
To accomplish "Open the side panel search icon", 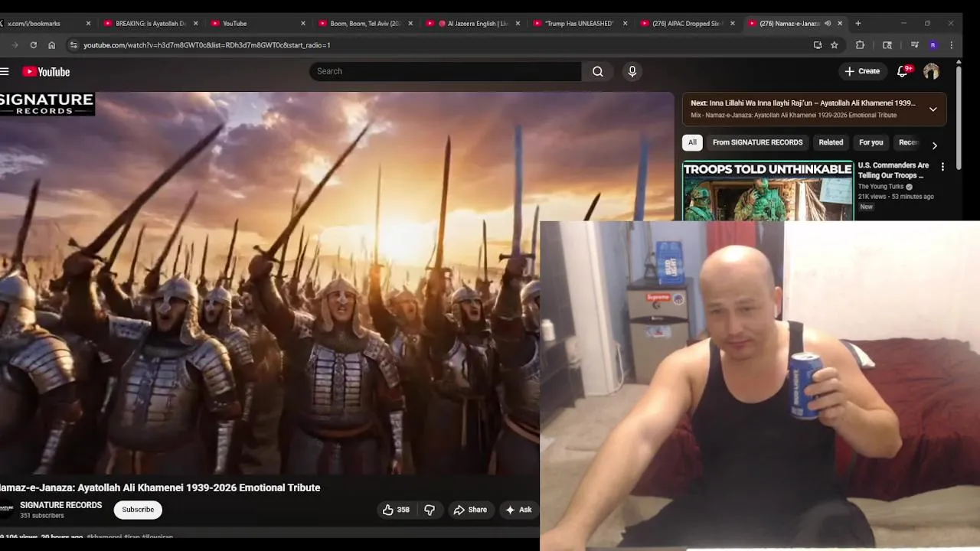I will (x=887, y=45).
